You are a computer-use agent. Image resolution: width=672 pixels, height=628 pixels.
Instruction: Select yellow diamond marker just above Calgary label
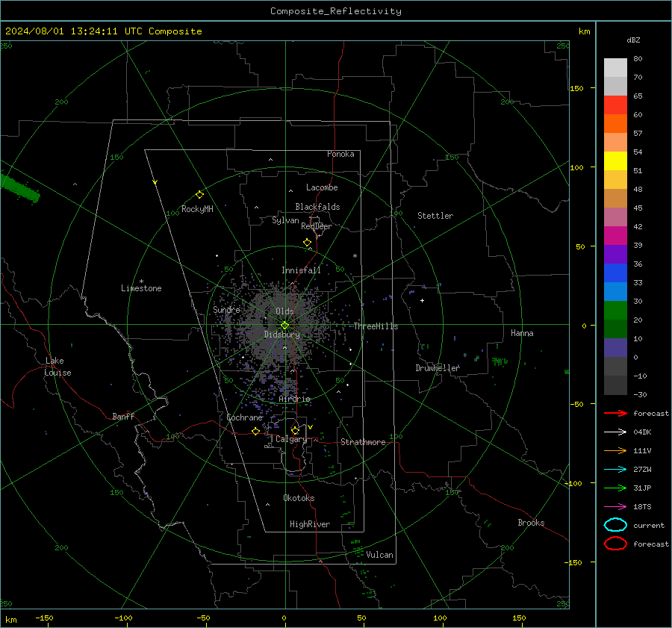295,430
